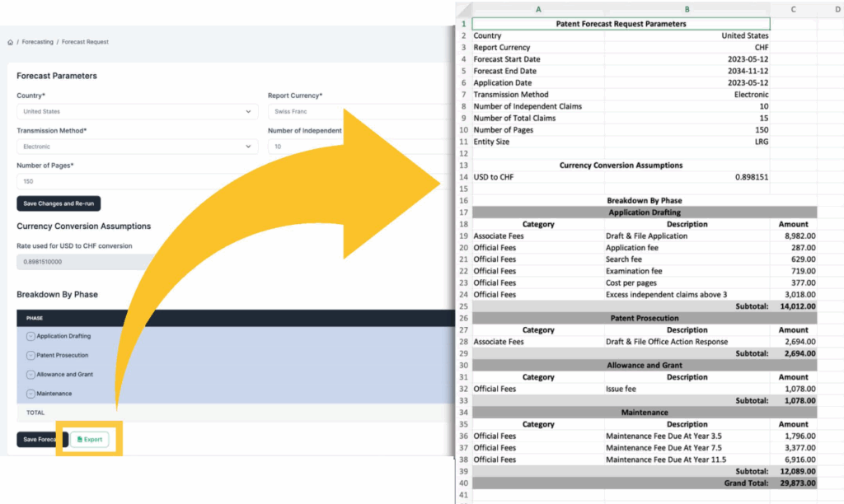
Task: Click the Export button with spreadsheet icon
Action: click(x=89, y=440)
